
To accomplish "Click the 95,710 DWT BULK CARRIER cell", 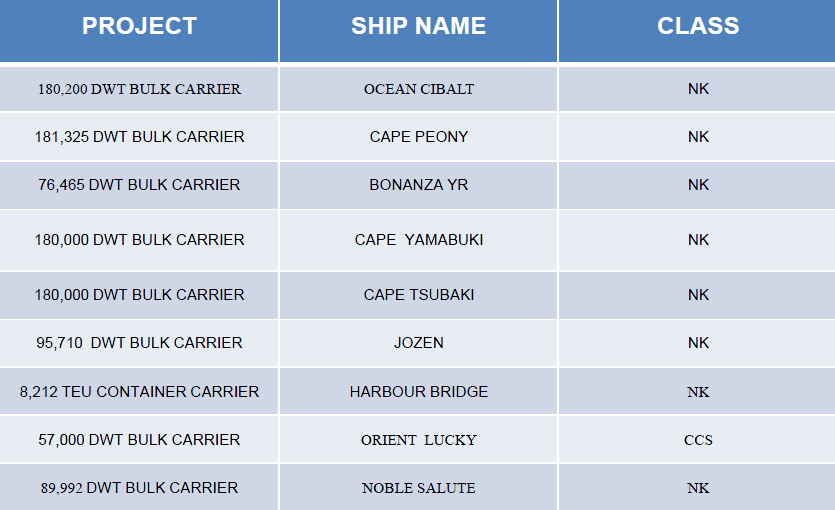I will click(139, 343).
